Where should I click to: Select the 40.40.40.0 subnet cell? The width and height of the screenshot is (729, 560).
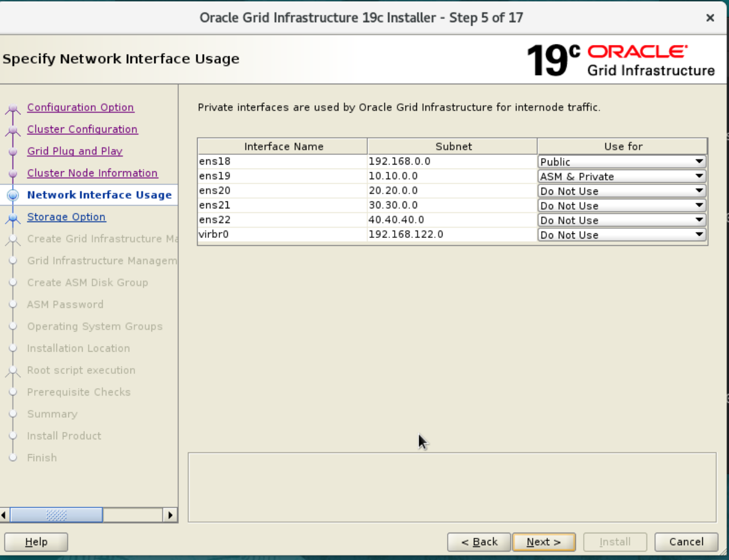[x=452, y=220]
